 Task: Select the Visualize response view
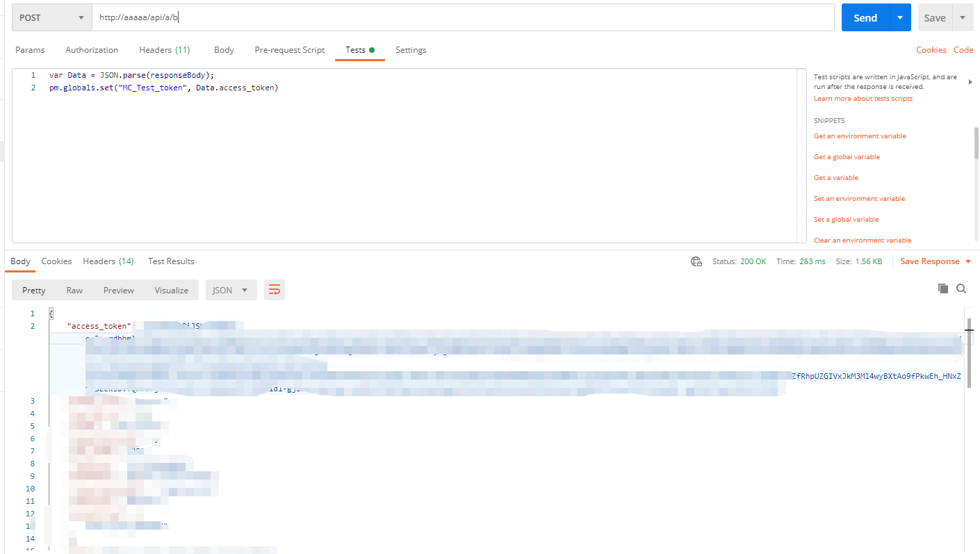tap(172, 290)
